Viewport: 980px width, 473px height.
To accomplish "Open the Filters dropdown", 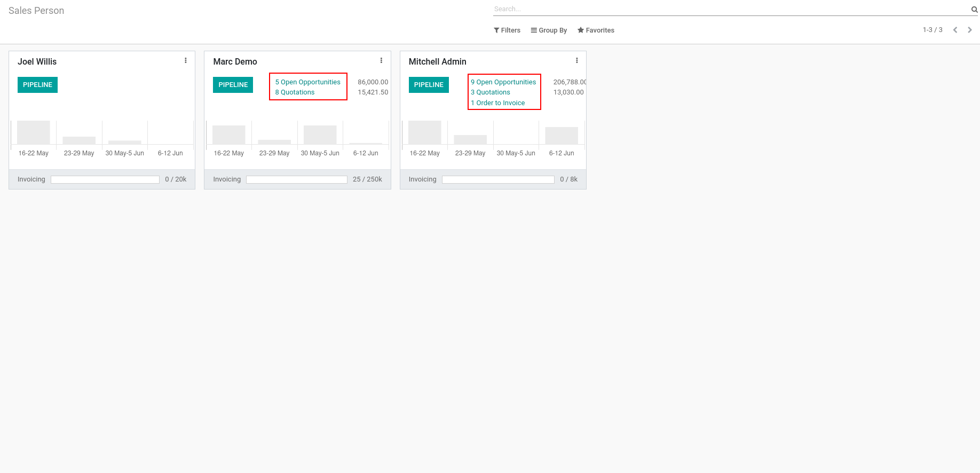I will pyautogui.click(x=507, y=30).
